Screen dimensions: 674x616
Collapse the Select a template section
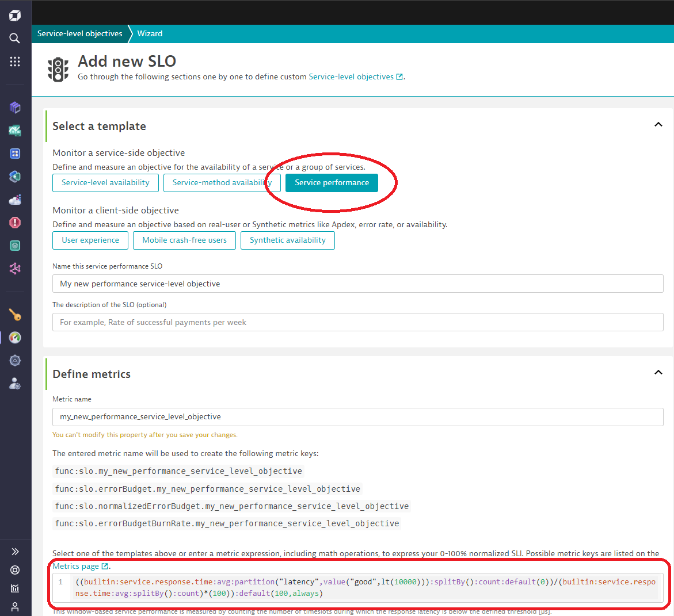click(658, 124)
